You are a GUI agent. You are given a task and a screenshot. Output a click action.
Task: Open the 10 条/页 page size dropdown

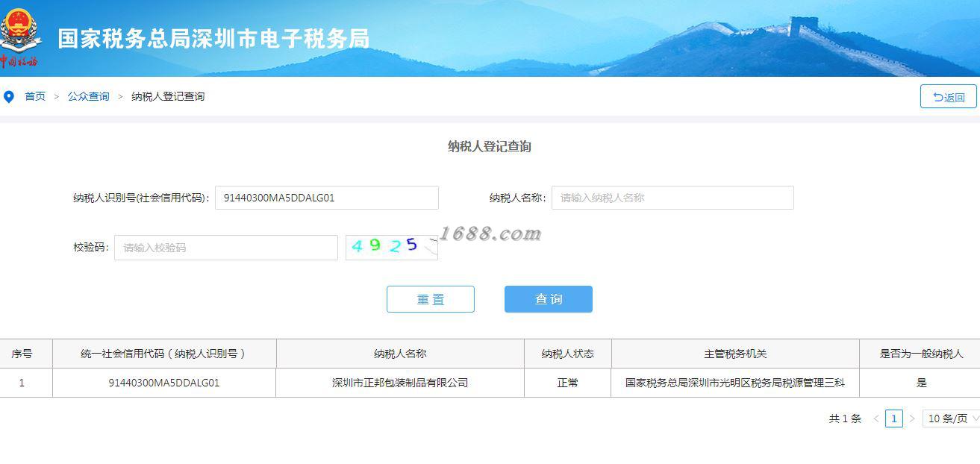click(951, 418)
